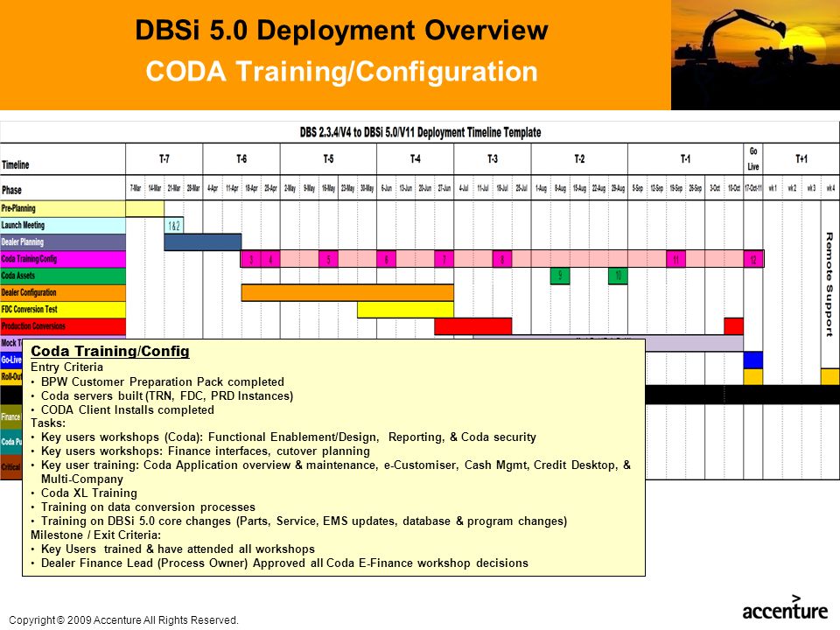This screenshot has height=630, width=840.
Task: Select the yellow FDC Conversion Test bar
Action: [x=405, y=310]
